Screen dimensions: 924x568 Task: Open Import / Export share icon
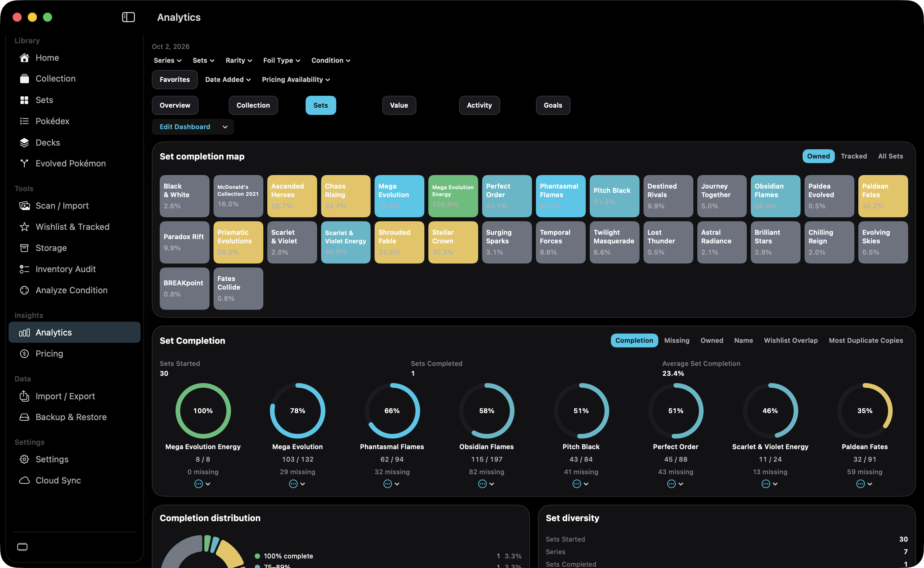click(24, 396)
